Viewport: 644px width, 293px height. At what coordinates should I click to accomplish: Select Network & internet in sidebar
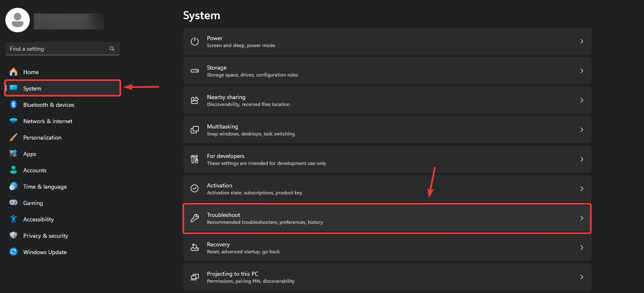pos(47,121)
